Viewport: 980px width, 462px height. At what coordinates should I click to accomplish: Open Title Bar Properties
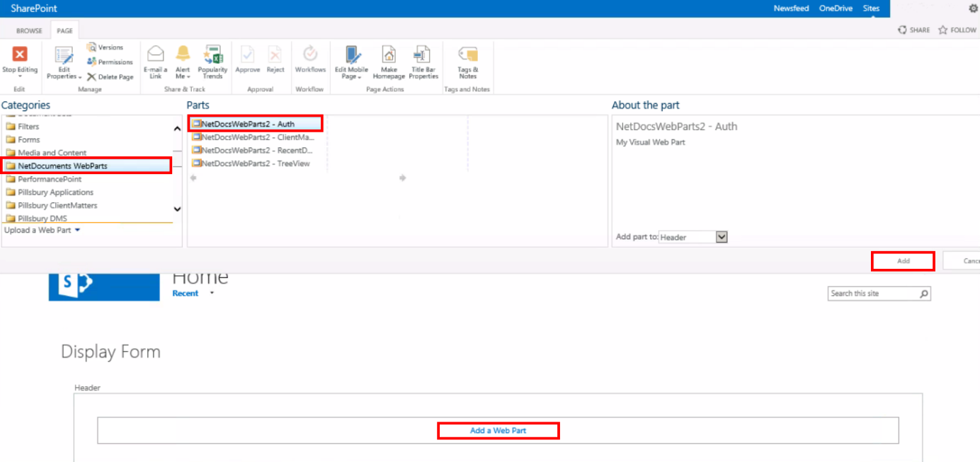tap(423, 63)
